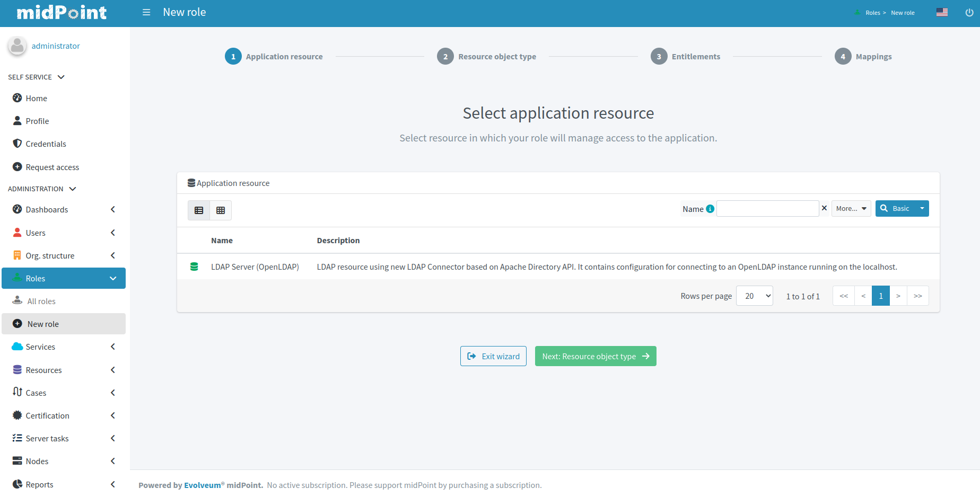Open the More... search options dropdown
980x497 pixels.
[851, 209]
